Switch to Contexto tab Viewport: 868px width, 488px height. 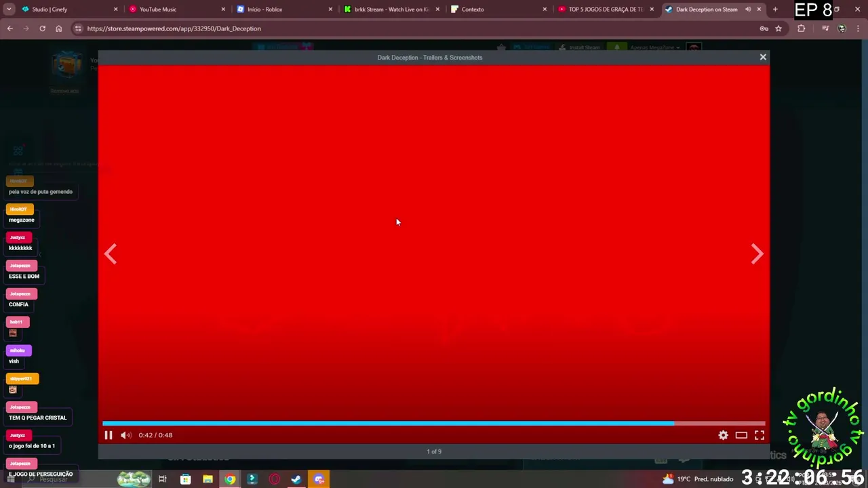click(x=498, y=9)
